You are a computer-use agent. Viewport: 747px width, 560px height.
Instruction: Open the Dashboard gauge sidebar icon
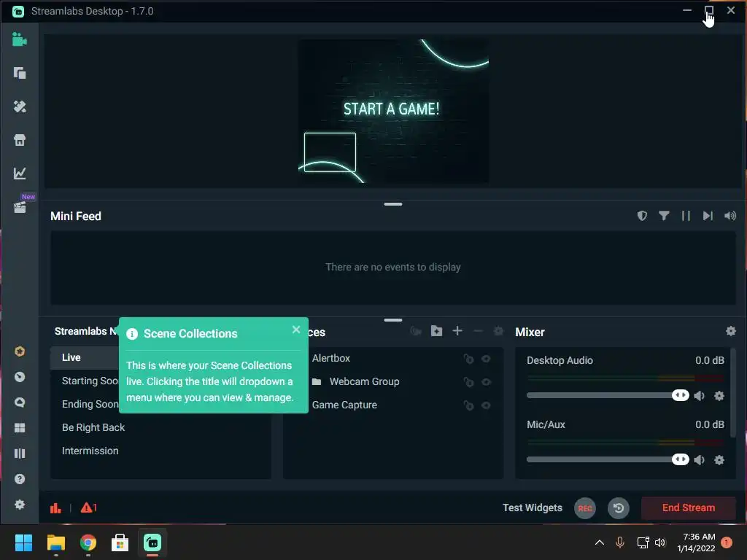click(20, 377)
